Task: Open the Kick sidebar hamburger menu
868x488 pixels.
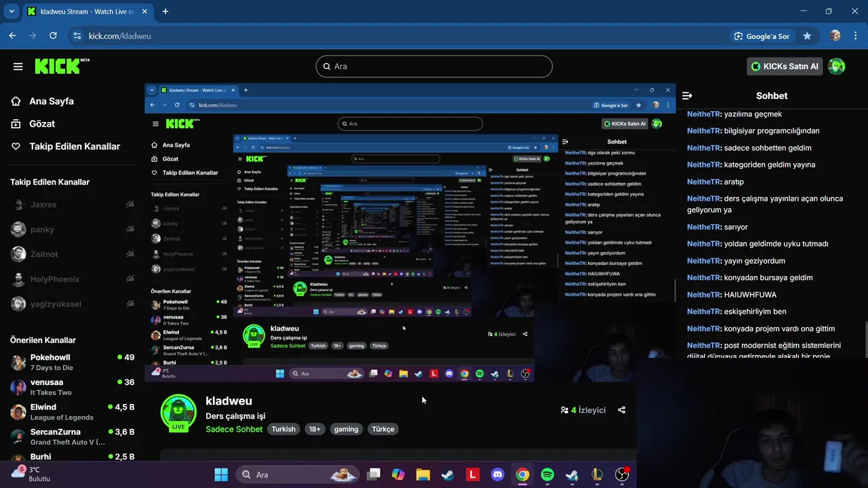Action: [18, 66]
